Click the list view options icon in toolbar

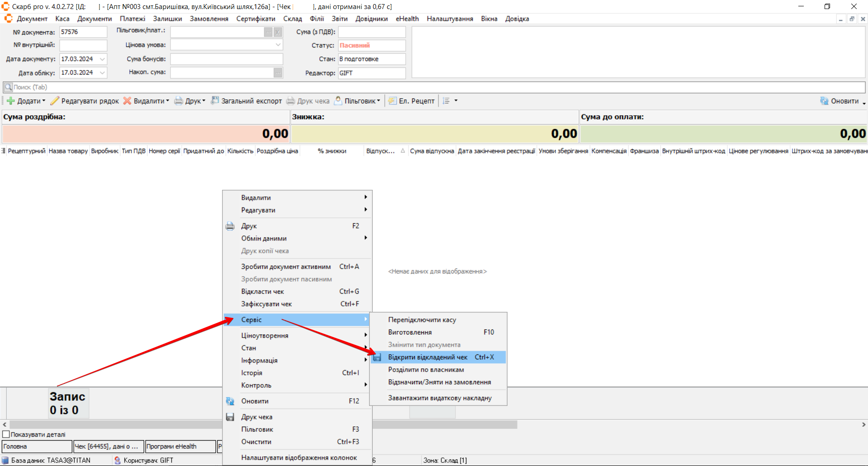tap(446, 101)
